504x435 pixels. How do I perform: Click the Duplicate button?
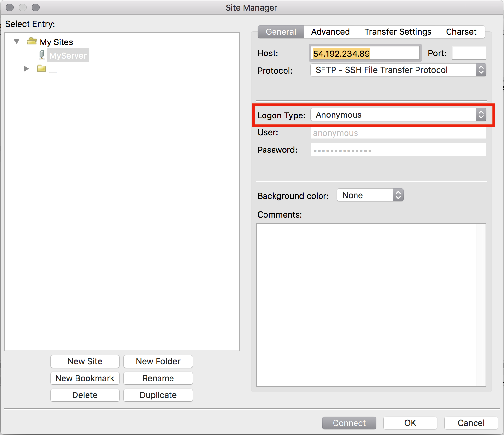tap(158, 395)
